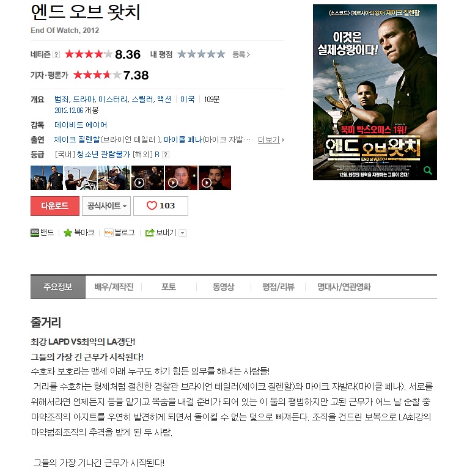The height and width of the screenshot is (476, 467).
Task: Click the red 다운로드 button
Action: pyautogui.click(x=55, y=206)
